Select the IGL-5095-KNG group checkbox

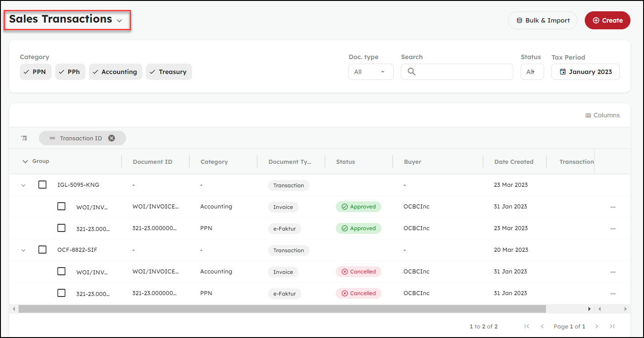pos(42,185)
